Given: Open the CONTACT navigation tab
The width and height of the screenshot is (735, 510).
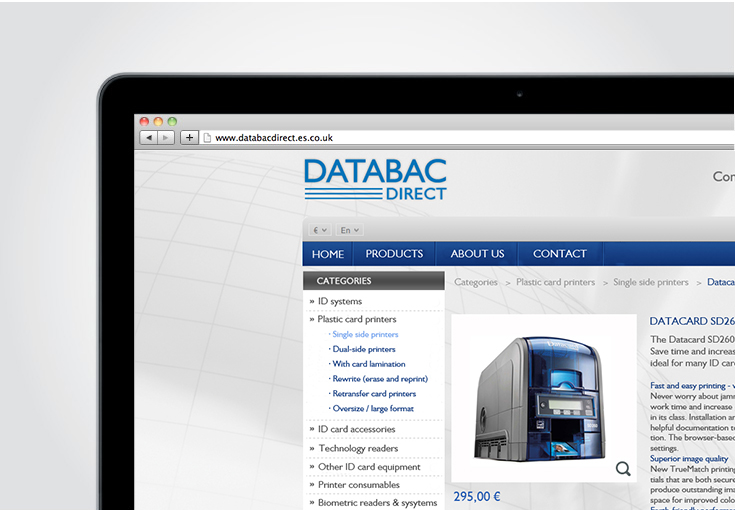Looking at the screenshot, I should (560, 254).
